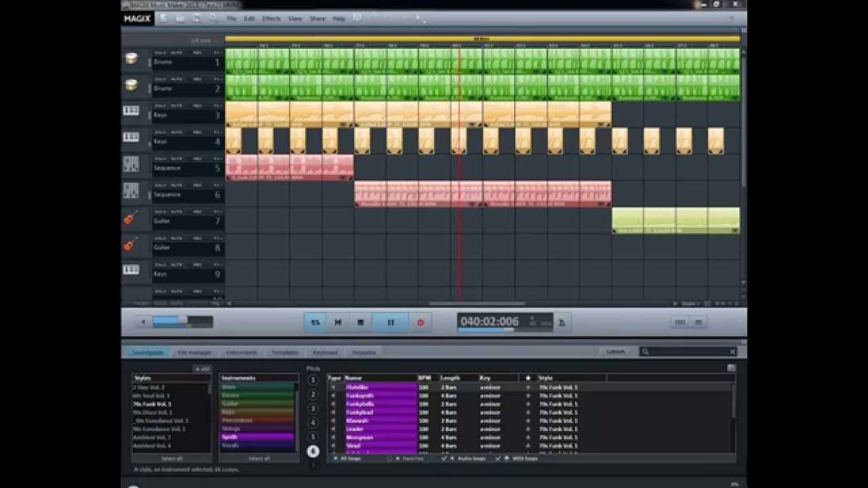Open the Help menu
868x488 pixels.
click(339, 18)
